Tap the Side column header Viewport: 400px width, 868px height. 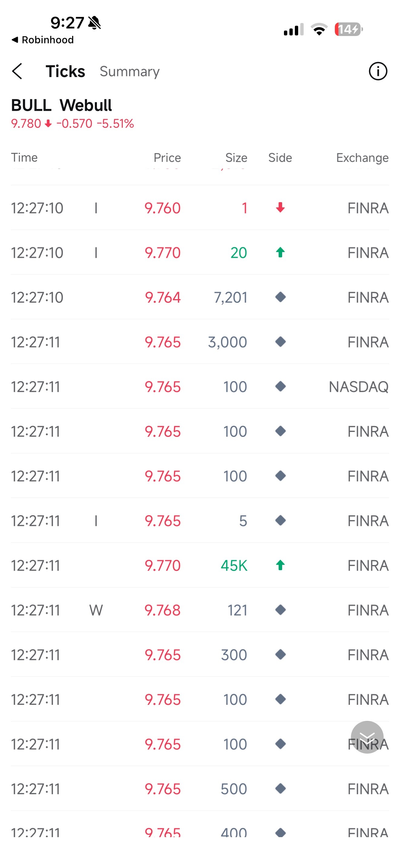[x=280, y=158]
